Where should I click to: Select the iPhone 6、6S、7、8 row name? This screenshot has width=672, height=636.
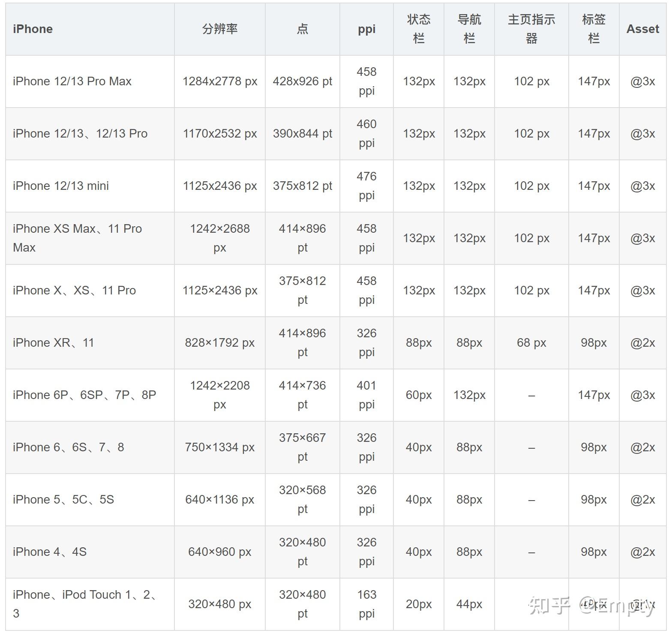69,447
